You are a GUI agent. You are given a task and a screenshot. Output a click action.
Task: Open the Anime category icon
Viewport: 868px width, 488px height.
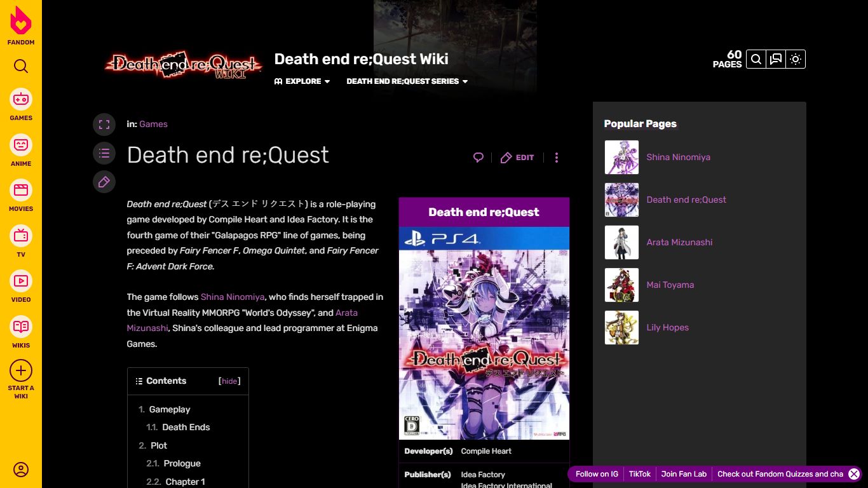(21, 145)
